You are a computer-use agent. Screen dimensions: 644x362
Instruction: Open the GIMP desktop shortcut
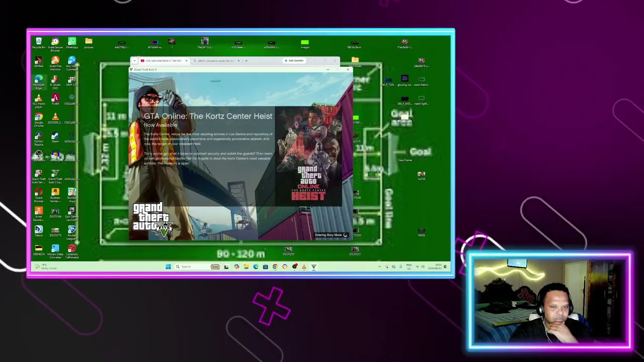click(72, 81)
